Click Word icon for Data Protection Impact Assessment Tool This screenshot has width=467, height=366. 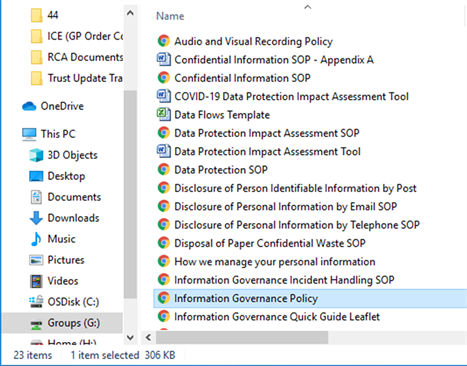point(164,151)
